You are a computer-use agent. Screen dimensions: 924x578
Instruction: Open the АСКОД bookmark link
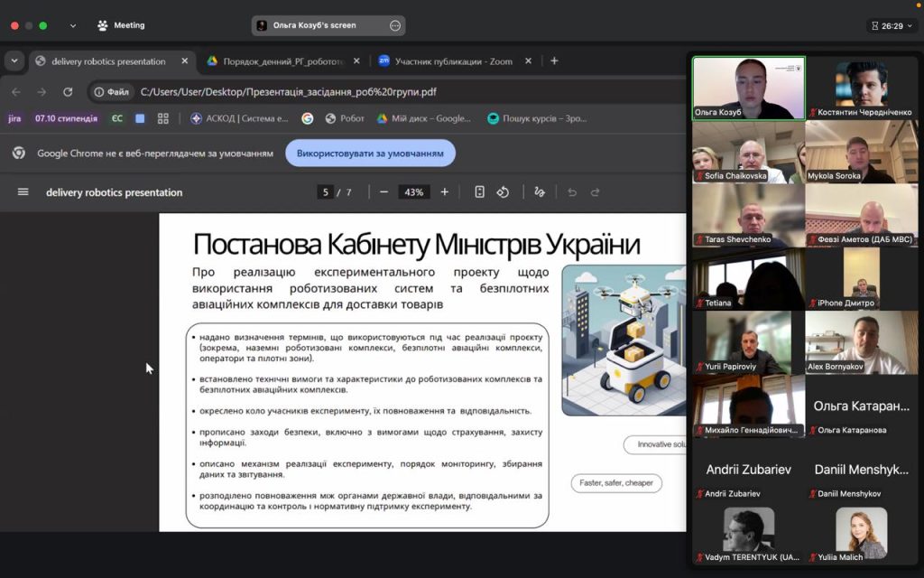coord(239,118)
